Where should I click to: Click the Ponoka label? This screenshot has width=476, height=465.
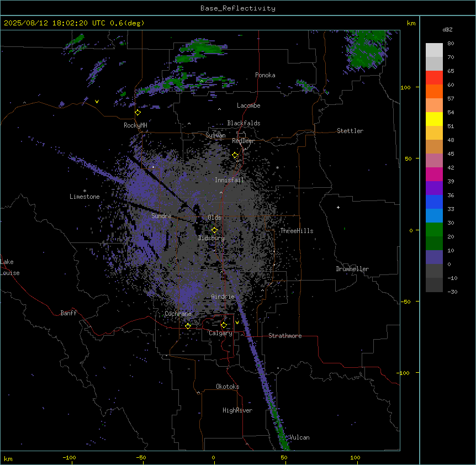point(265,75)
